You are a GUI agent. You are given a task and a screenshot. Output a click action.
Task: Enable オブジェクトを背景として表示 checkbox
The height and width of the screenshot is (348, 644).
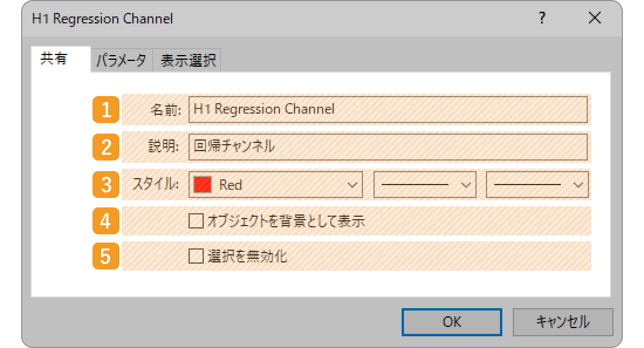click(x=196, y=221)
